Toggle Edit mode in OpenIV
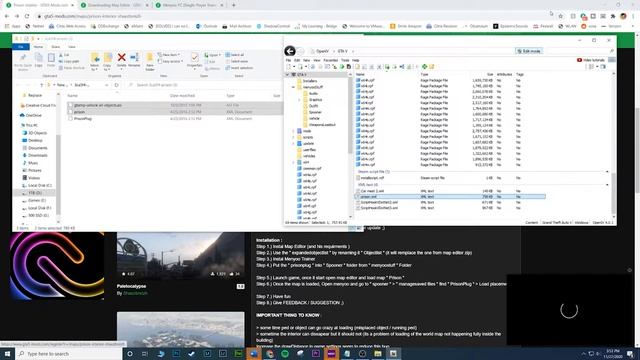Viewport: 640px width, 360px height. pos(529,51)
